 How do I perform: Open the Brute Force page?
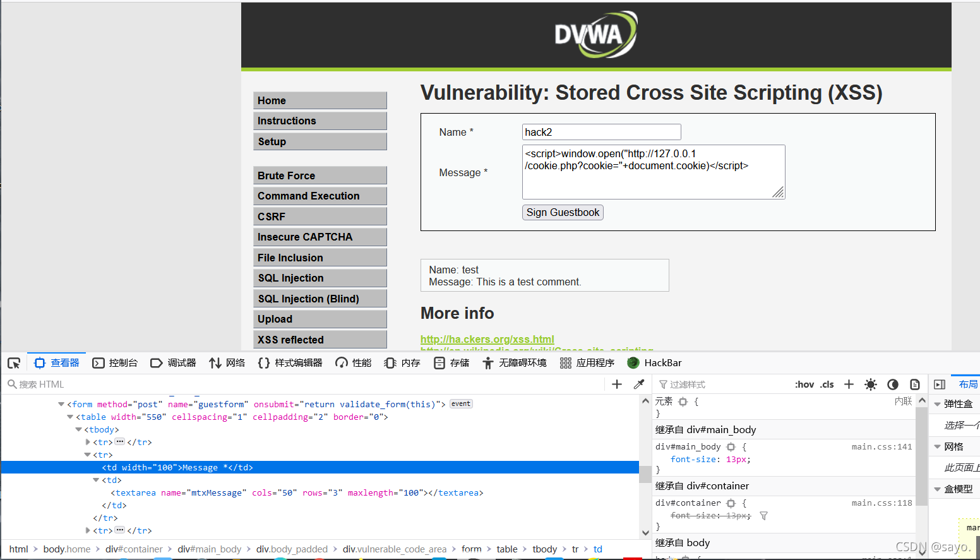(320, 176)
